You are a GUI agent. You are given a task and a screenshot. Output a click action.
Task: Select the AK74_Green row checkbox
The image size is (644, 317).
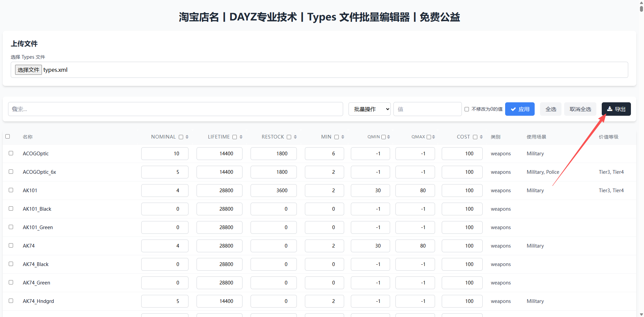tap(11, 282)
